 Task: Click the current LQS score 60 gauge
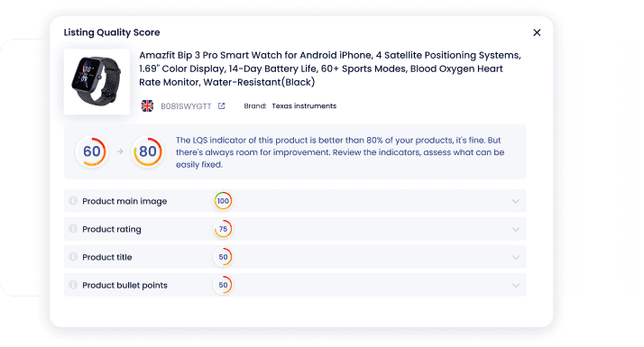click(92, 151)
